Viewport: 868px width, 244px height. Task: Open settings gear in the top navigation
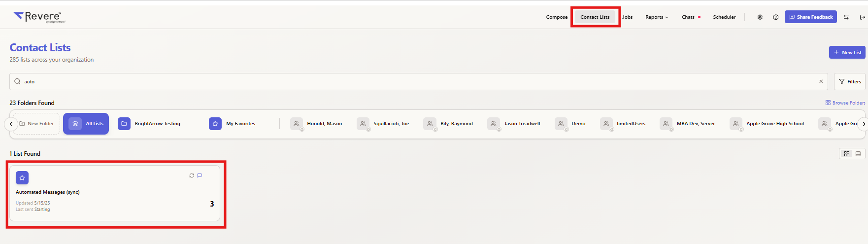point(760,17)
